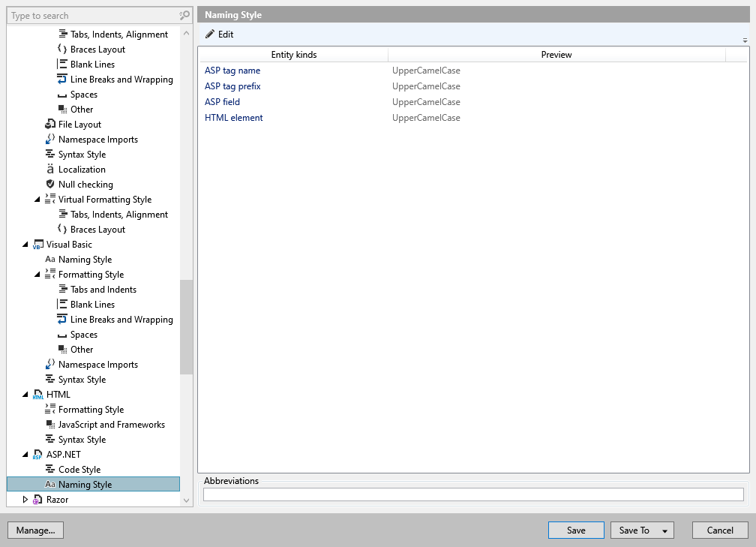Click the Abbreviations input field
Viewport: 756px width, 547px height.
pos(473,494)
